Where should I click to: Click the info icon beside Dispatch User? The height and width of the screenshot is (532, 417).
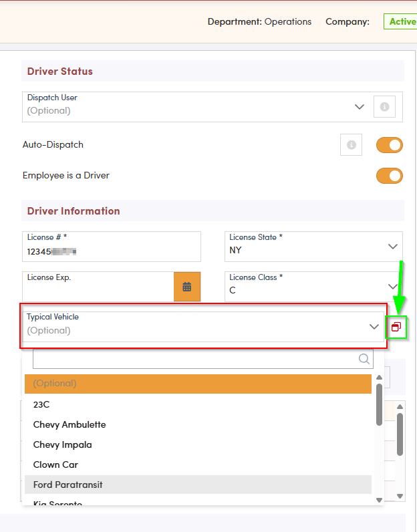pos(384,107)
